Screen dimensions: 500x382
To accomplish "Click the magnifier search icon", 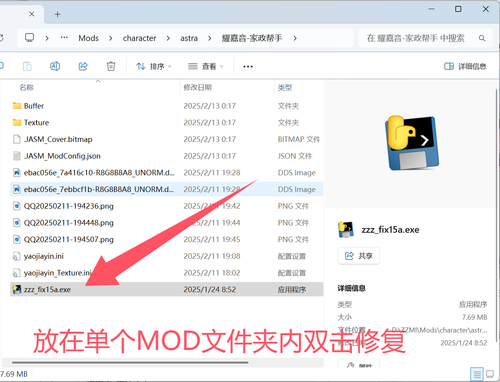I will point(482,38).
